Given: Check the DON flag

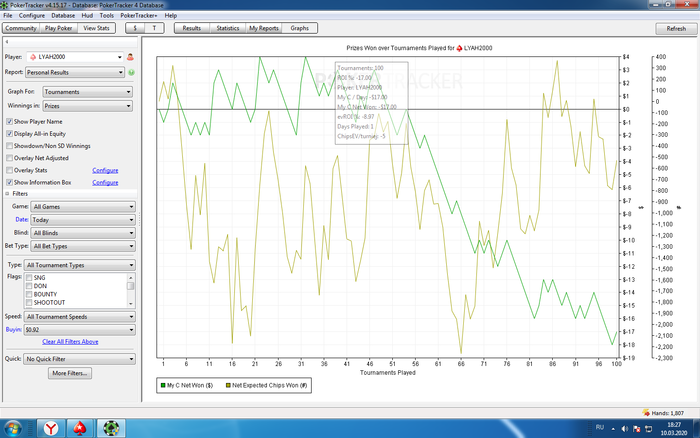Looking at the screenshot, I should click(x=29, y=286).
